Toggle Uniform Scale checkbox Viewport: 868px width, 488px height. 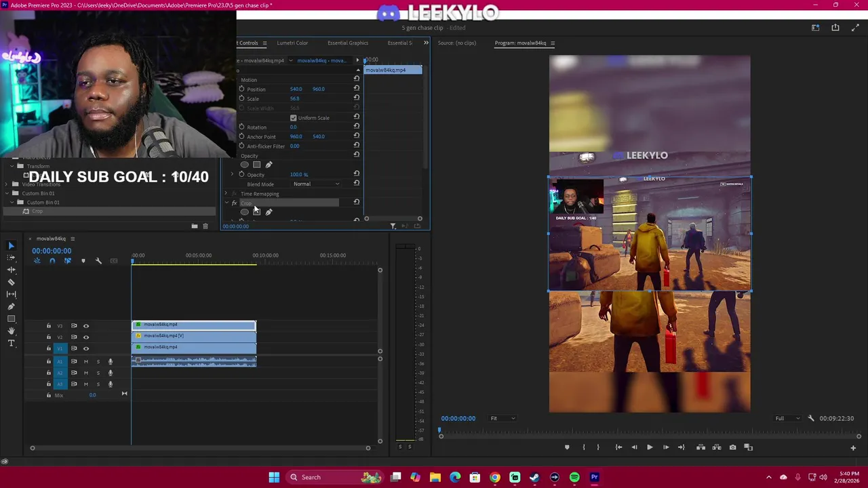pyautogui.click(x=293, y=118)
